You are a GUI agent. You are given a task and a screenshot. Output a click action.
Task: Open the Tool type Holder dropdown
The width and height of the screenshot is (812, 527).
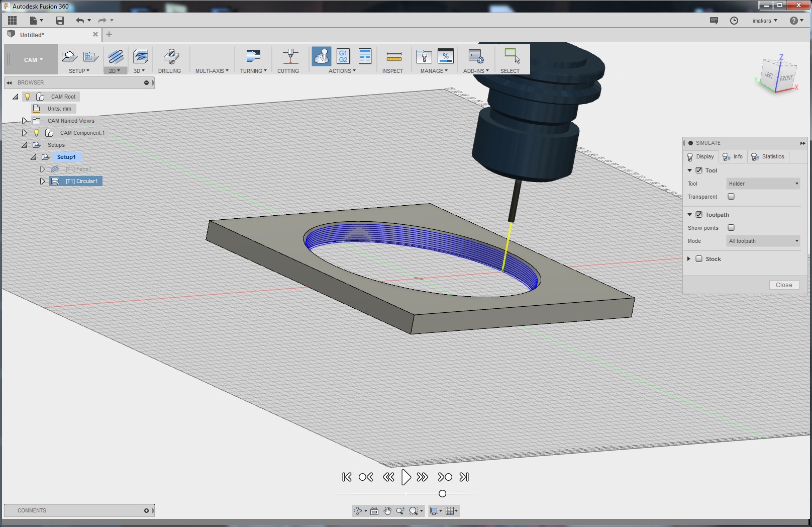coord(763,184)
